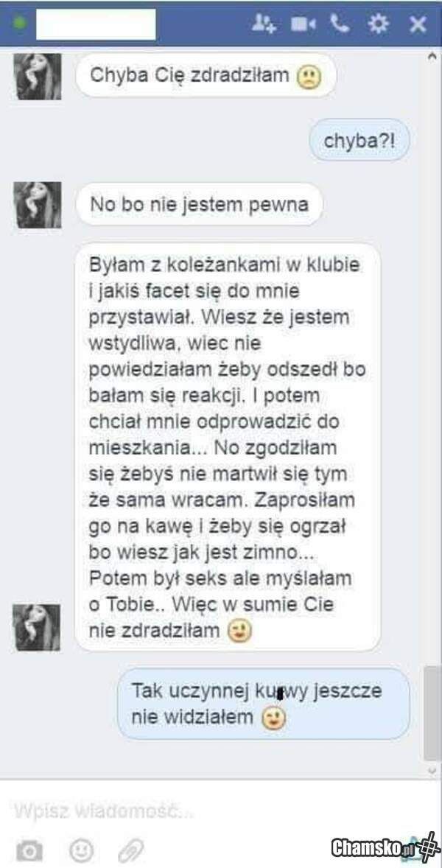Screen dimensions: 442x868
Task: Click the scroll down arrow
Action: [x=432, y=770]
